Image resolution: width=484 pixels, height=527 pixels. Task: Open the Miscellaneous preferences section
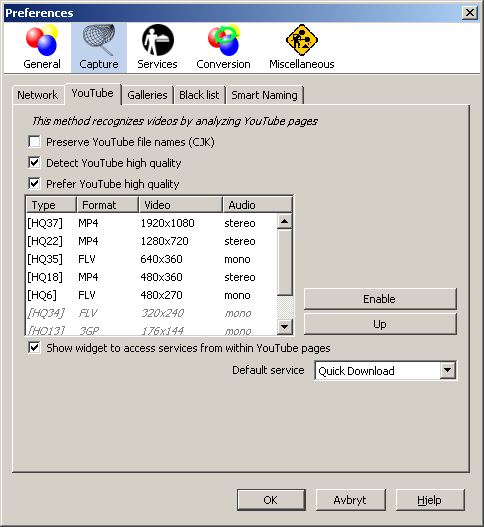(301, 47)
